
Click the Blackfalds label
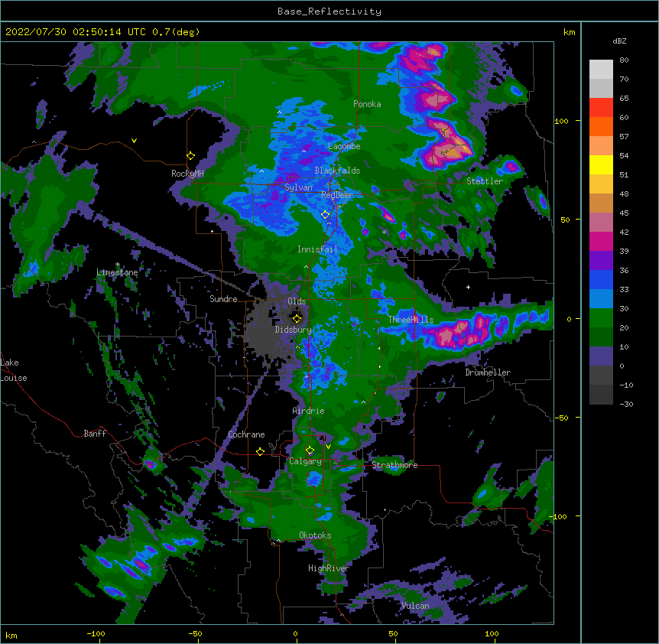337,171
